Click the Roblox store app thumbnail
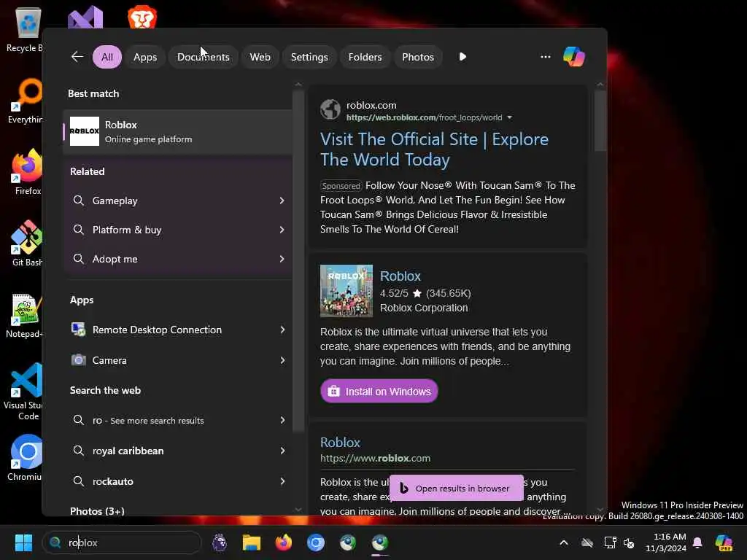The image size is (747, 560). point(347,291)
